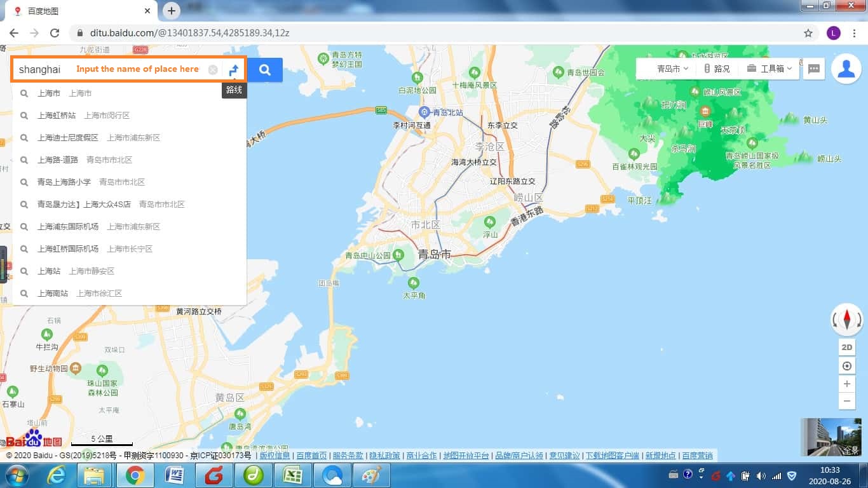Click the 浮山 park marker
Viewport: 868px width, 488px height.
pyautogui.click(x=489, y=222)
